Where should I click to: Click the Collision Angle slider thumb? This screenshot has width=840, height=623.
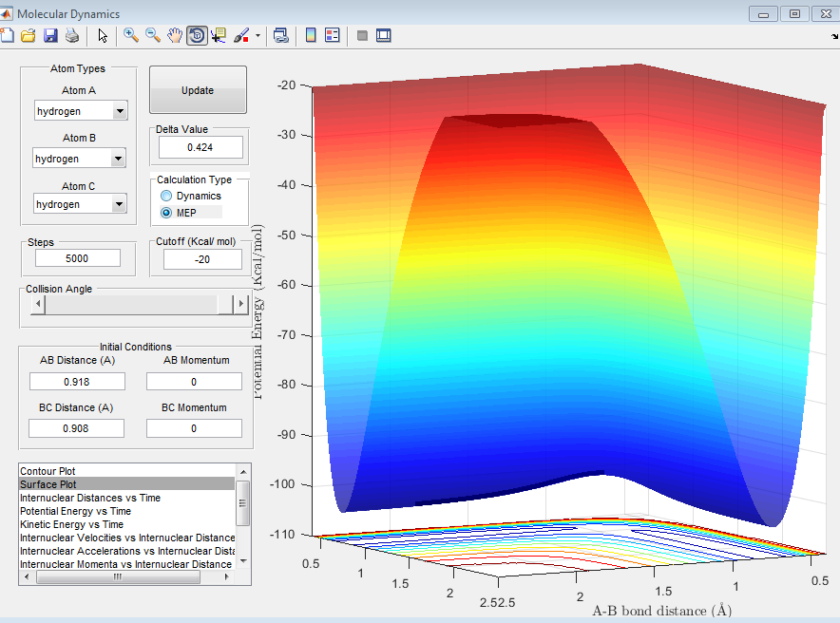[225, 305]
